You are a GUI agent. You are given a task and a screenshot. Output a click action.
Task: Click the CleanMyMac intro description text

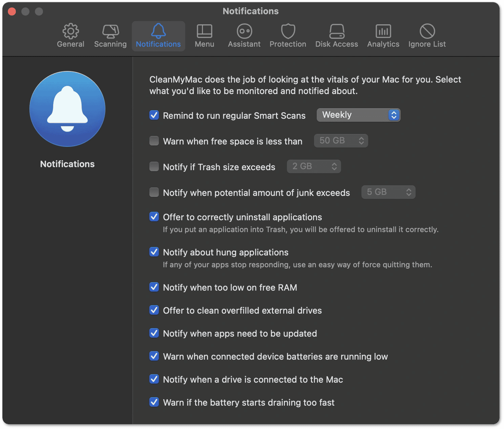point(305,85)
